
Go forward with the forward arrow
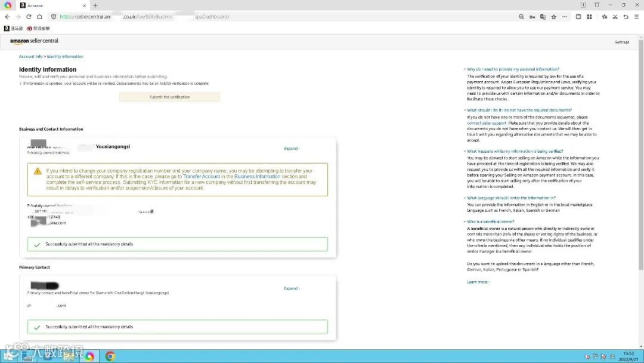pos(18,17)
